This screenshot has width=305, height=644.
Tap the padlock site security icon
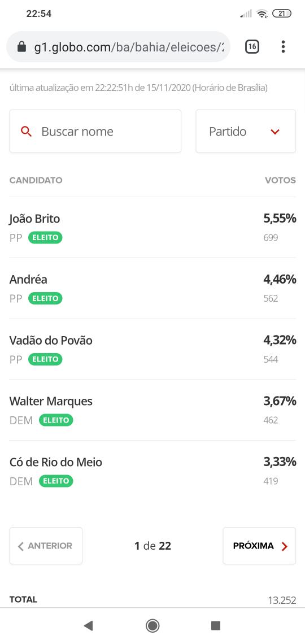click(22, 47)
